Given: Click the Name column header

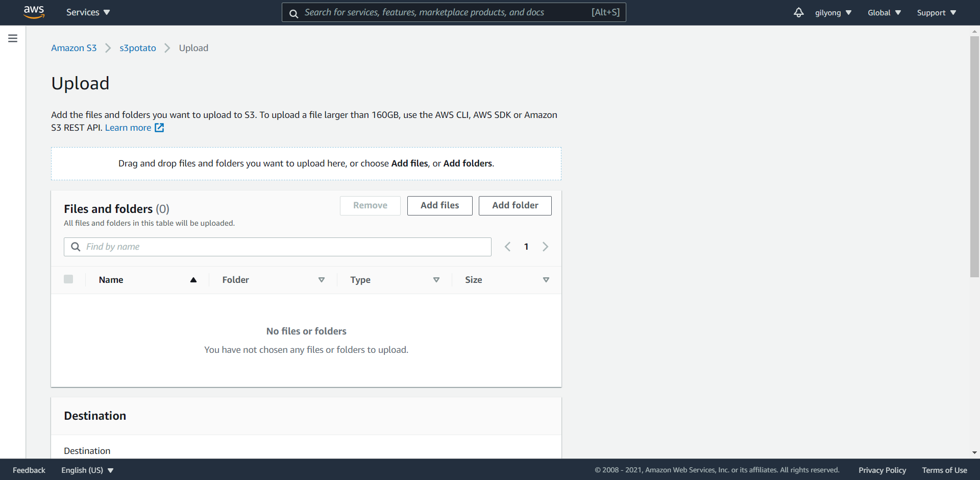Looking at the screenshot, I should click(111, 280).
